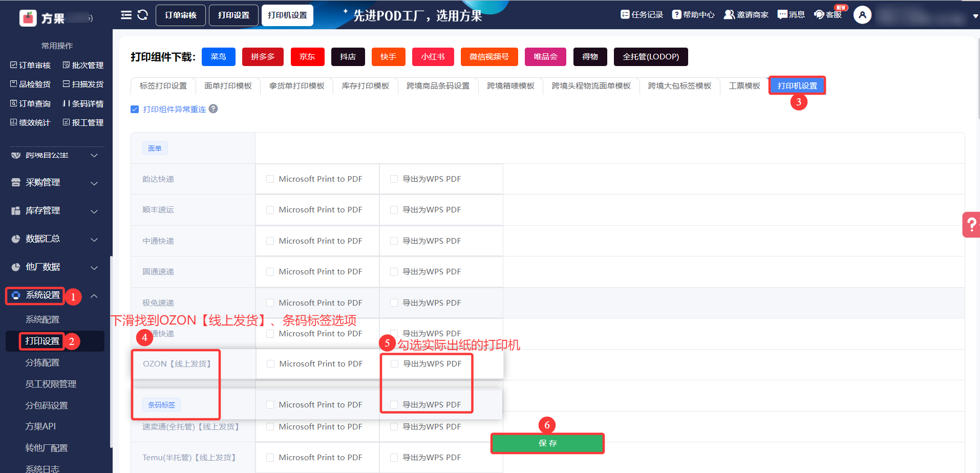Click the 他厂数据 menu icon

[x=16, y=267]
